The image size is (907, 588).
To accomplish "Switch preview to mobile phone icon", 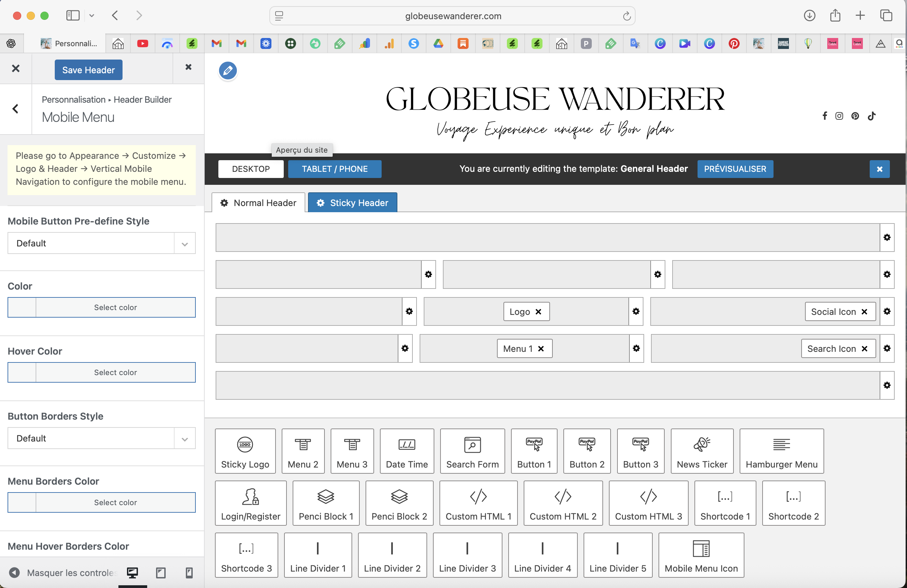I will point(189,572).
